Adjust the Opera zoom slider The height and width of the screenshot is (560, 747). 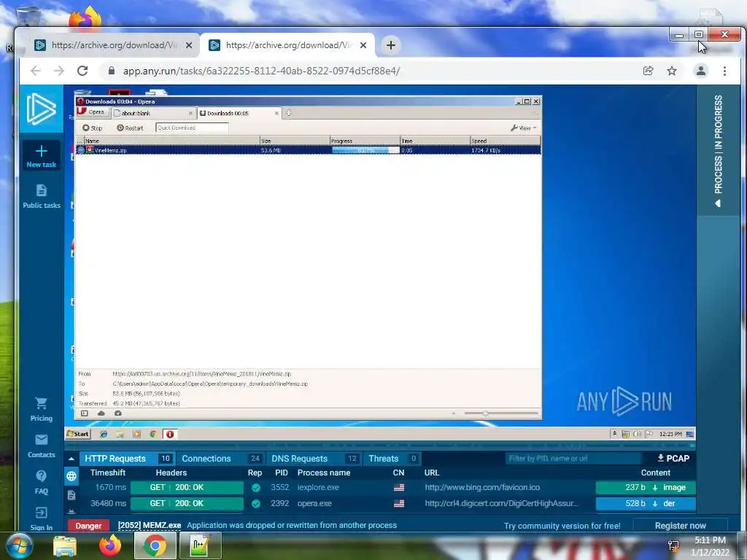pyautogui.click(x=485, y=413)
